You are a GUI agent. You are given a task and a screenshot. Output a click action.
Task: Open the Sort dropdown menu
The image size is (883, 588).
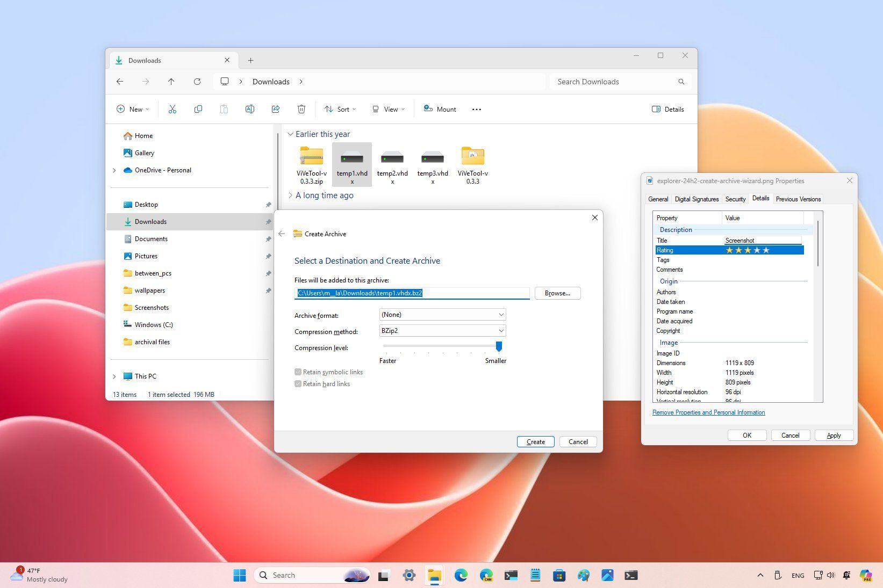[340, 109]
